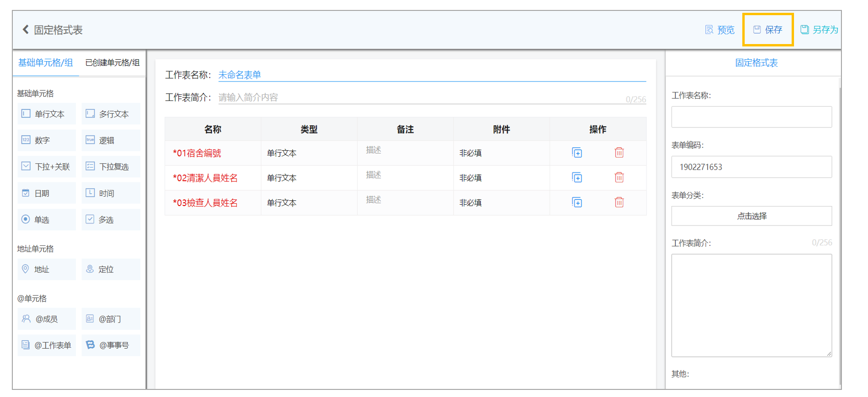Add a 单选 radio cell
868x397 pixels.
pyautogui.click(x=46, y=220)
